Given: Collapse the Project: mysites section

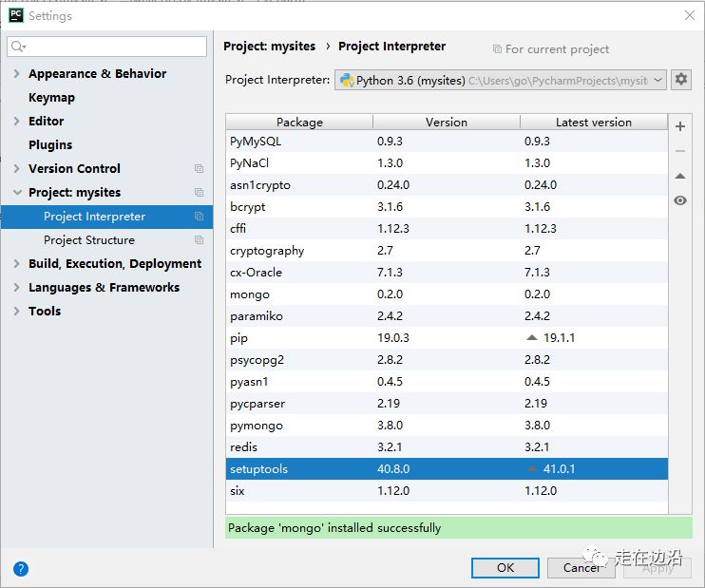Looking at the screenshot, I should (17, 193).
